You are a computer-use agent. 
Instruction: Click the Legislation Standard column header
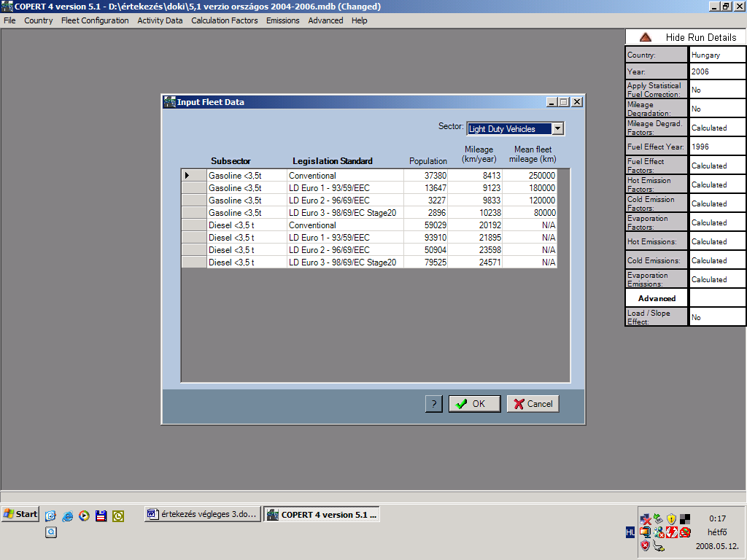333,161
